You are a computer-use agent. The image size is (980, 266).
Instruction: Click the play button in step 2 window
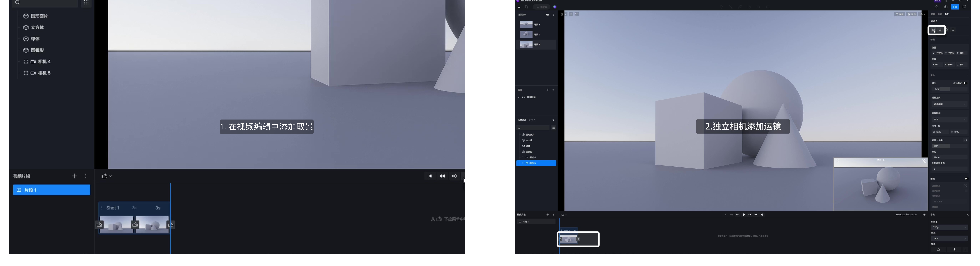click(744, 215)
